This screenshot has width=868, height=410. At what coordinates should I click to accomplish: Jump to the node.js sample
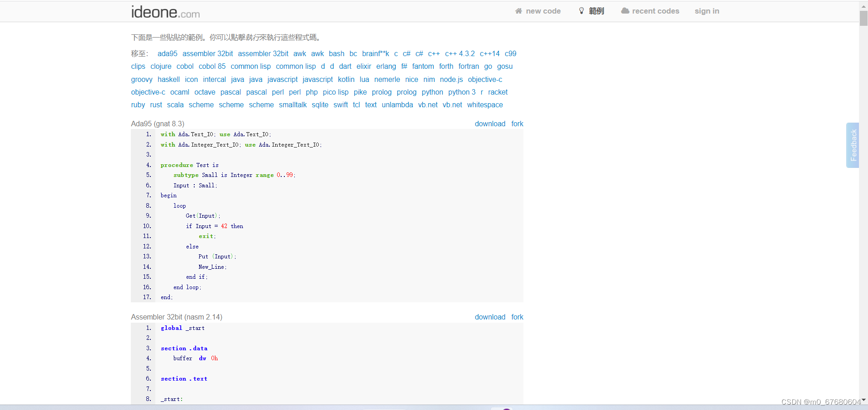point(451,79)
